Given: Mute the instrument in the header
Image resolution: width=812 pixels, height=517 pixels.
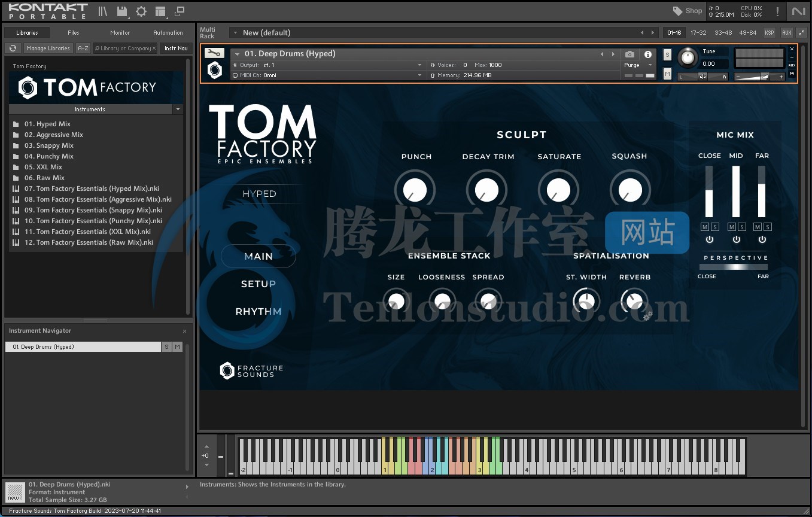Looking at the screenshot, I should click(x=668, y=74).
